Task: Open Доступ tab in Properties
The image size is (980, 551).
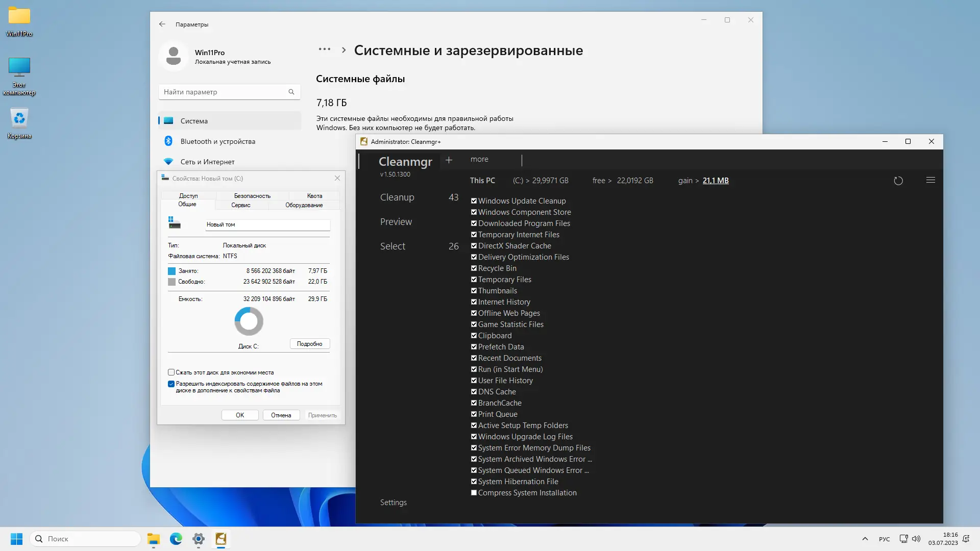Action: pyautogui.click(x=188, y=196)
